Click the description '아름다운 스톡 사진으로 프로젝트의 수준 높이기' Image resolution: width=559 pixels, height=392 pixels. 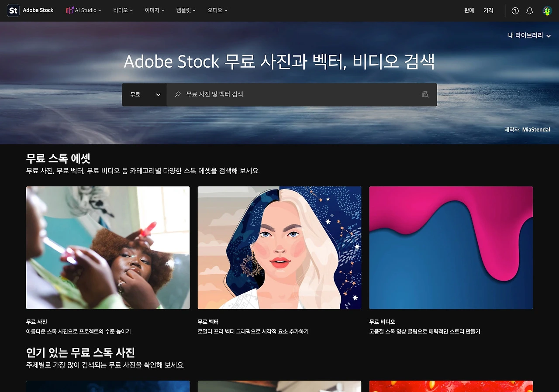79,332
